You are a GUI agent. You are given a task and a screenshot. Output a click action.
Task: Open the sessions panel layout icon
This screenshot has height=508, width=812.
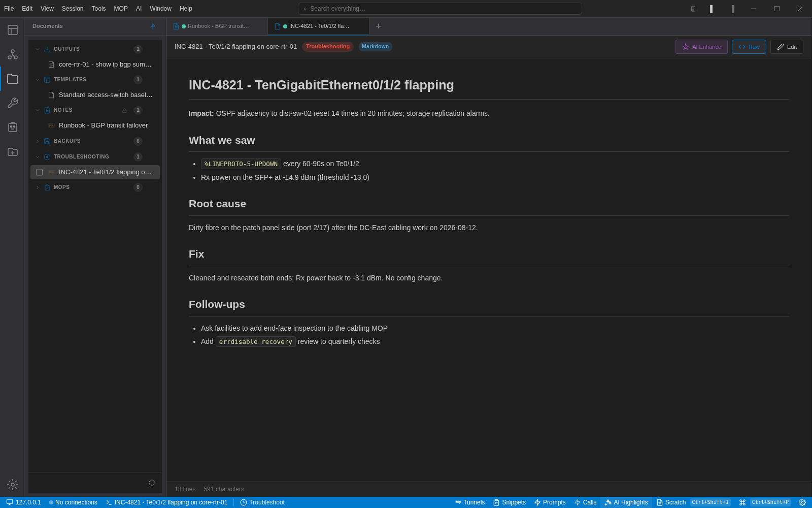pyautogui.click(x=12, y=30)
